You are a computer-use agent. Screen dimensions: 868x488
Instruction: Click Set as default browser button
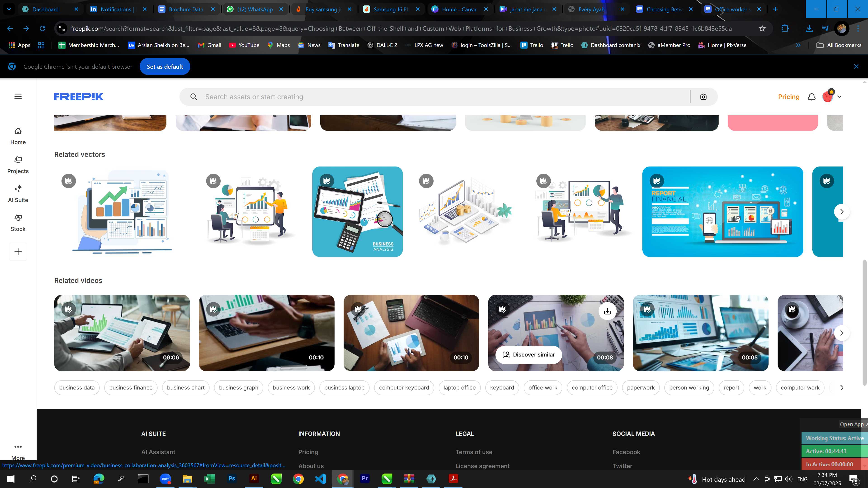pos(165,67)
